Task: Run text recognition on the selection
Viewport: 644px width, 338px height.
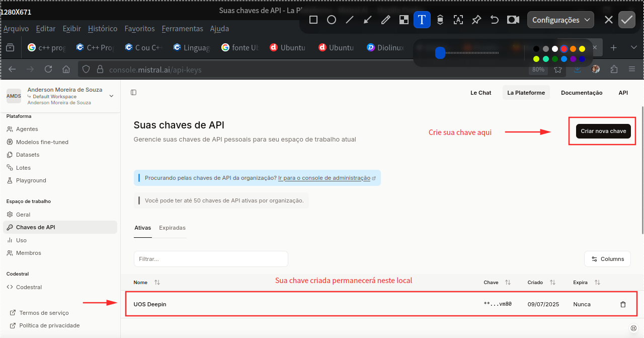Action: [x=458, y=20]
